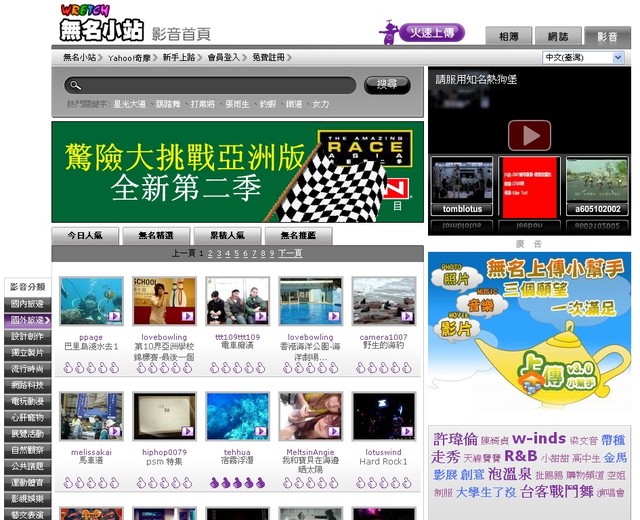640x520 pixels.
Task: Play icon on 第10界亞洲學校錦標賽 thumbnail
Action: point(187,316)
